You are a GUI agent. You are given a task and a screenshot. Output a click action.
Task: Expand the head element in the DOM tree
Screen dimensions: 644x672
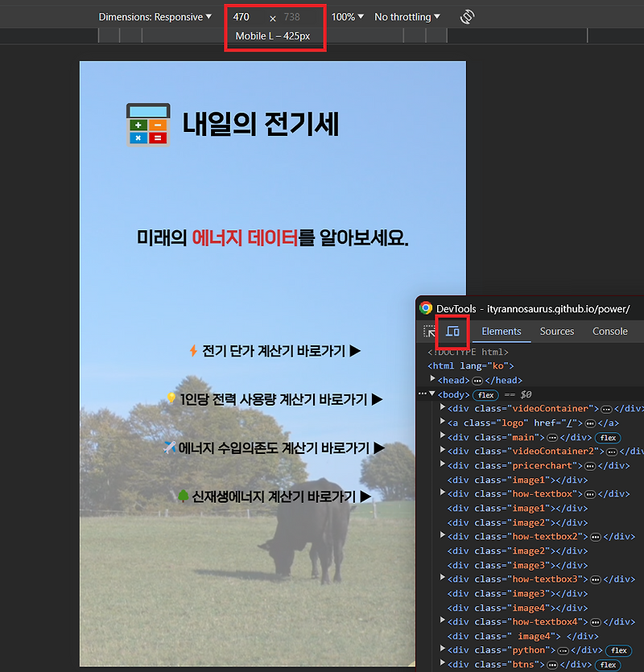pyautogui.click(x=432, y=380)
